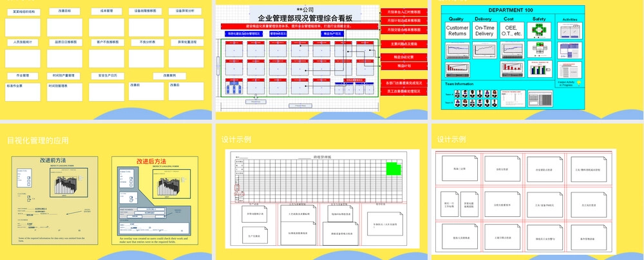Click the 各部门改善提案完成现况 red button
The image size is (644, 260).
coord(404,83)
